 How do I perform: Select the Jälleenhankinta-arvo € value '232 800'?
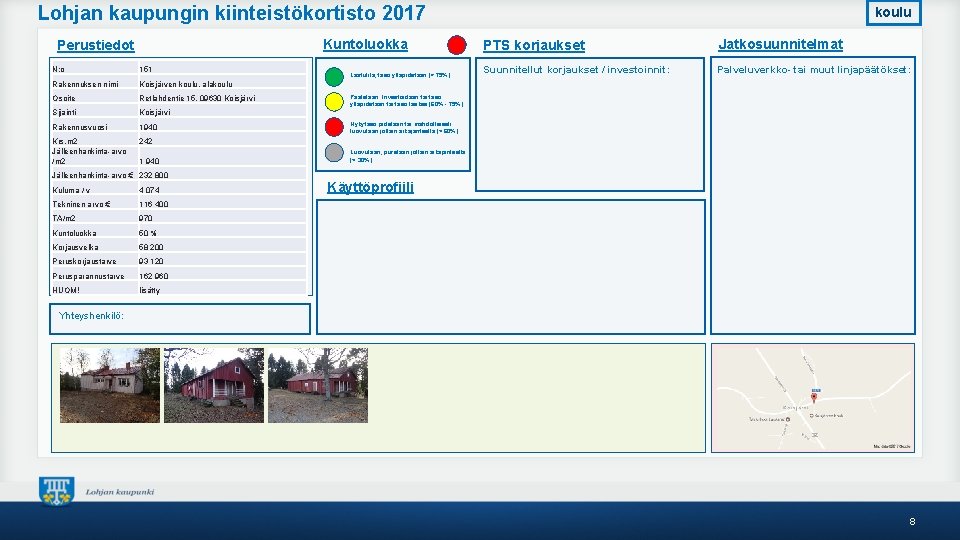click(154, 175)
